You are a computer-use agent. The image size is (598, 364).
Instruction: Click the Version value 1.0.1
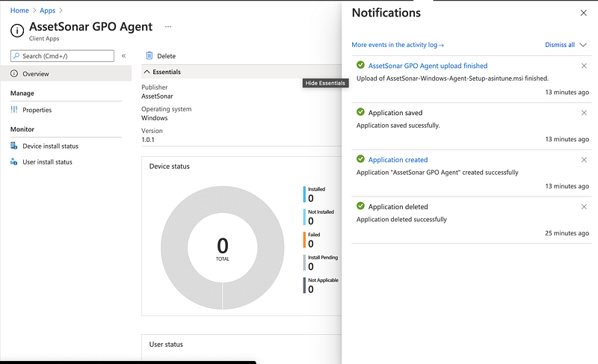click(148, 140)
